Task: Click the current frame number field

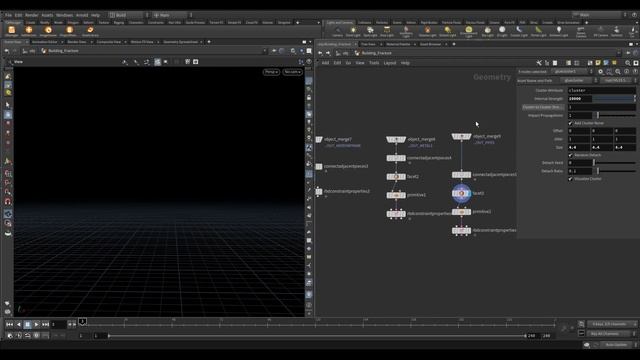Action: coord(58,324)
